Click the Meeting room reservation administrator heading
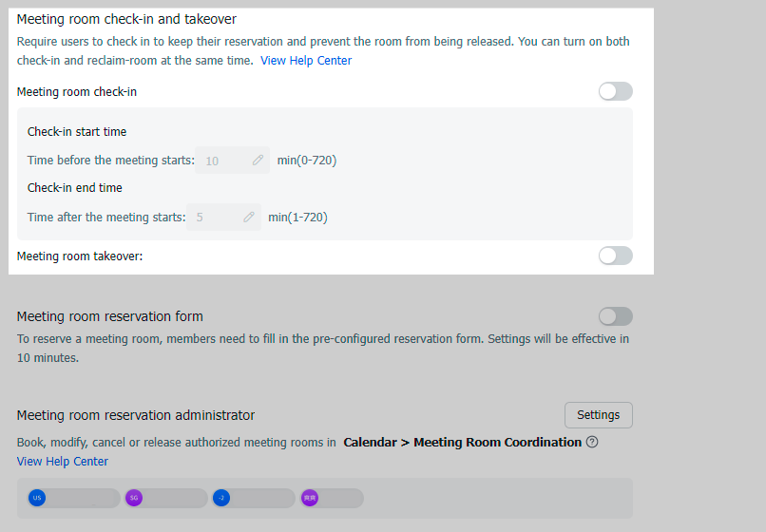The height and width of the screenshot is (532, 766). tap(136, 415)
